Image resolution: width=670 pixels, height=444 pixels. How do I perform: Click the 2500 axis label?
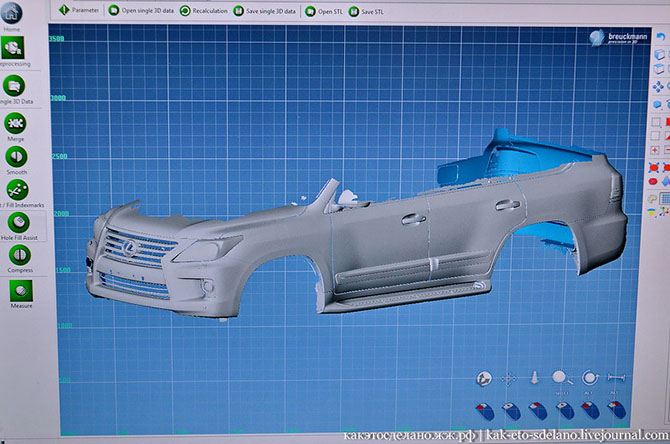(60, 156)
